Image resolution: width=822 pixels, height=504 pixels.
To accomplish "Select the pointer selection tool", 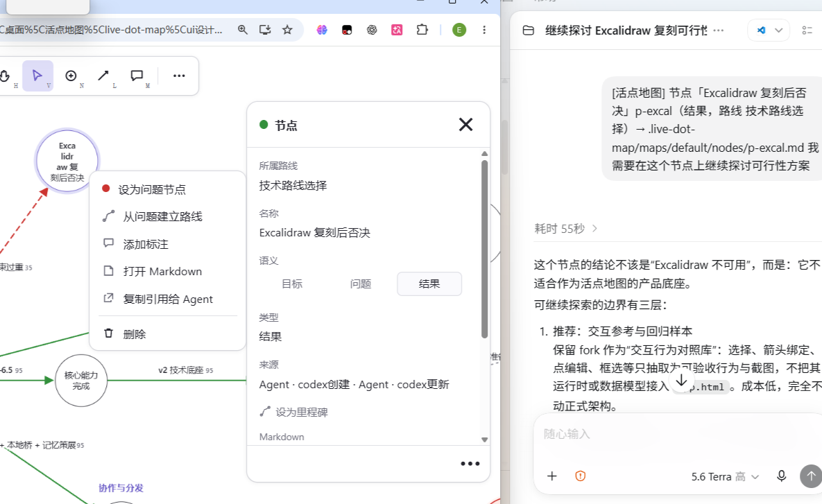I will point(37,76).
